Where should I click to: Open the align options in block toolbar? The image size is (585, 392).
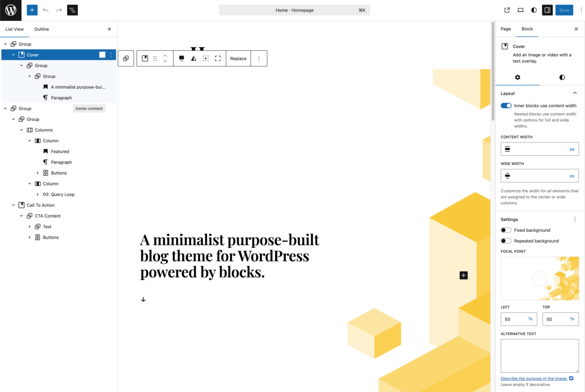[181, 59]
